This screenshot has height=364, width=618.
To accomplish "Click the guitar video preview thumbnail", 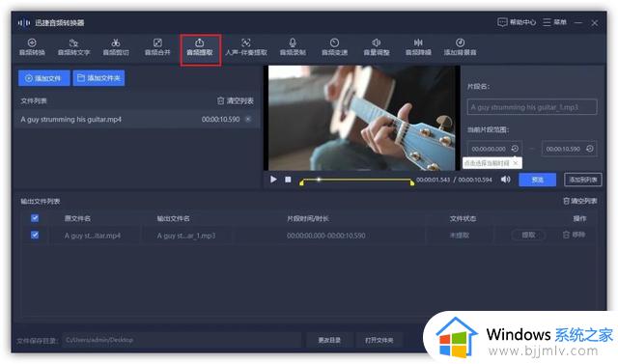I will [362, 118].
